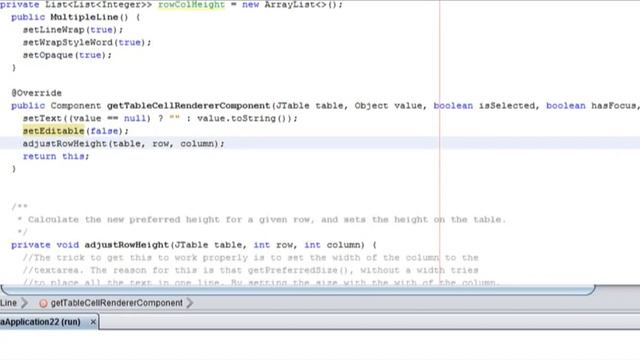The image size is (640, 360).
Task: Click the isSelected parameter name
Action: 507,106
